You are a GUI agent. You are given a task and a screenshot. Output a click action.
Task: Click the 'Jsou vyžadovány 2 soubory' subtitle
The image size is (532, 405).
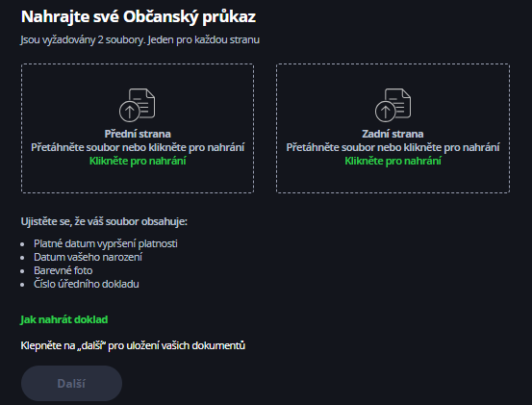tap(139, 39)
